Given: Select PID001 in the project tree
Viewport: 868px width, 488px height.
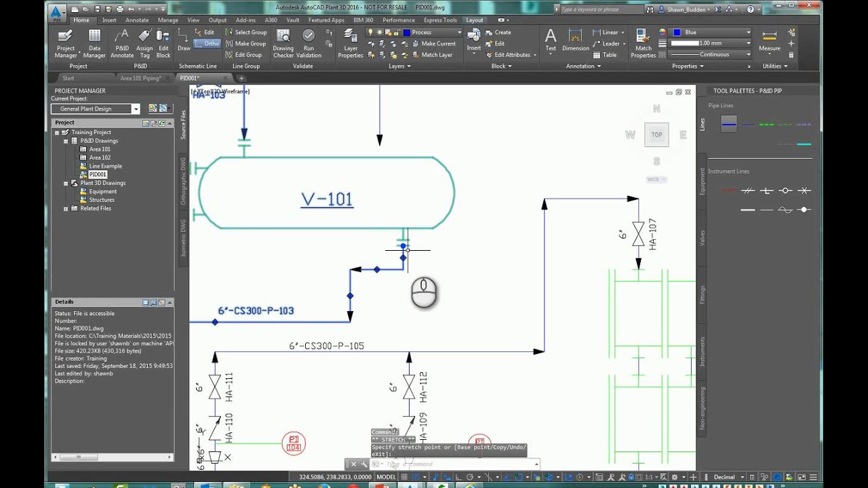Looking at the screenshot, I should (98, 174).
